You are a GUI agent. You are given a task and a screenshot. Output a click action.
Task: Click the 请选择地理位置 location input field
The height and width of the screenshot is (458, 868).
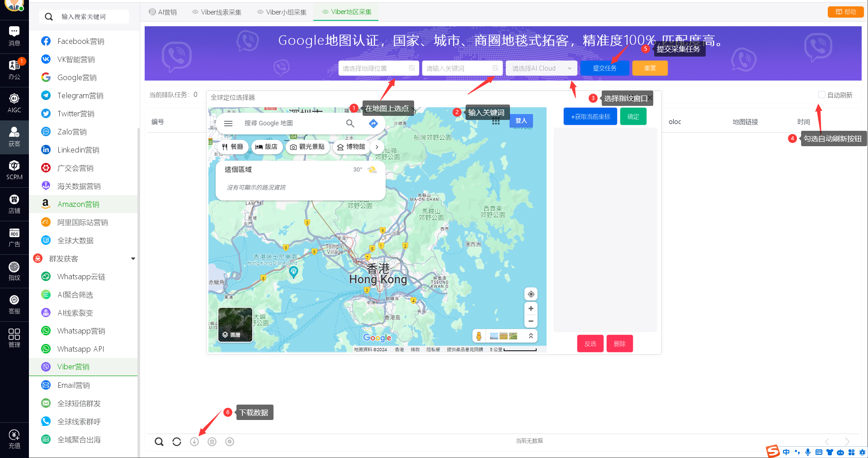378,68
